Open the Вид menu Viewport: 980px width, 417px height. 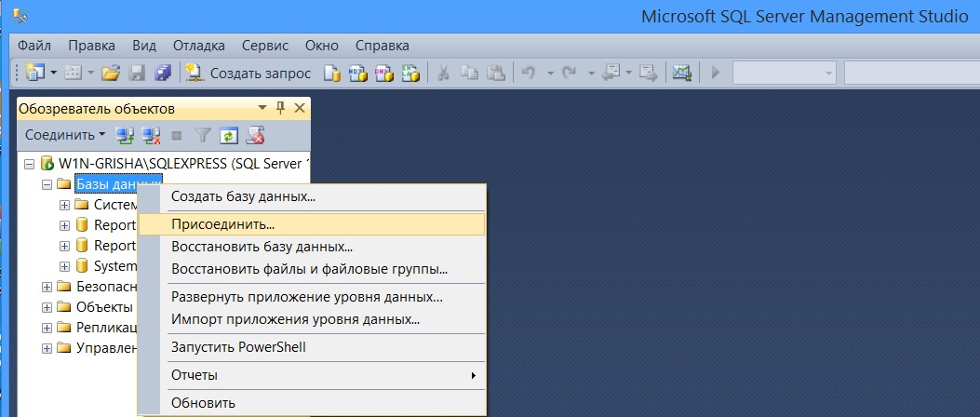(x=144, y=46)
